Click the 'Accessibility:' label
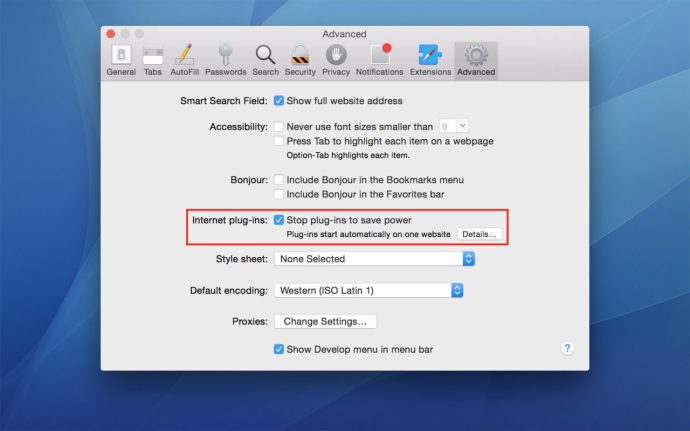This screenshot has width=690, height=431. click(x=239, y=127)
